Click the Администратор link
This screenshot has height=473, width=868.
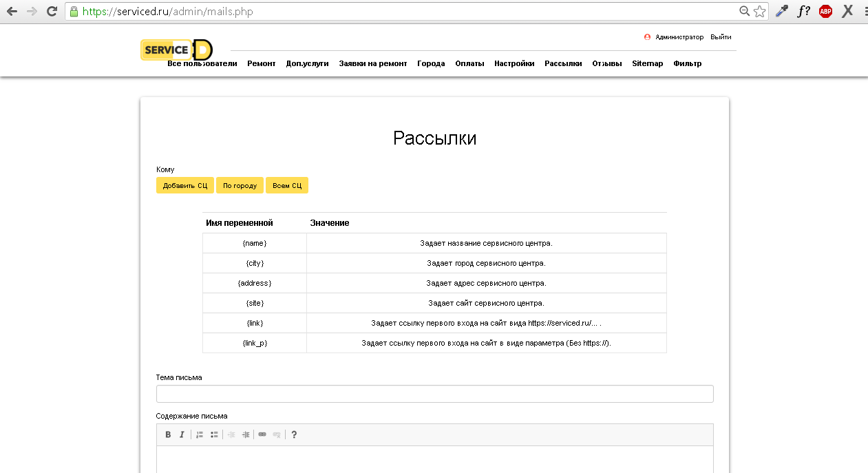pos(679,37)
